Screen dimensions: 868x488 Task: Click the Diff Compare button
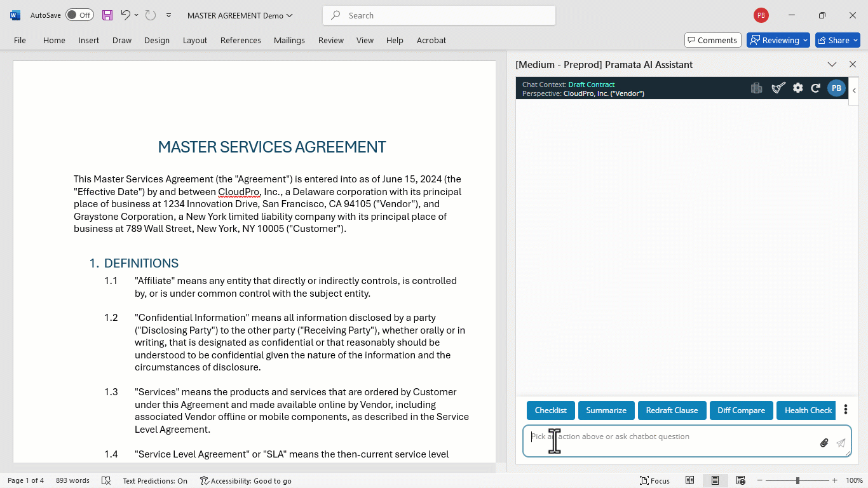(x=742, y=410)
